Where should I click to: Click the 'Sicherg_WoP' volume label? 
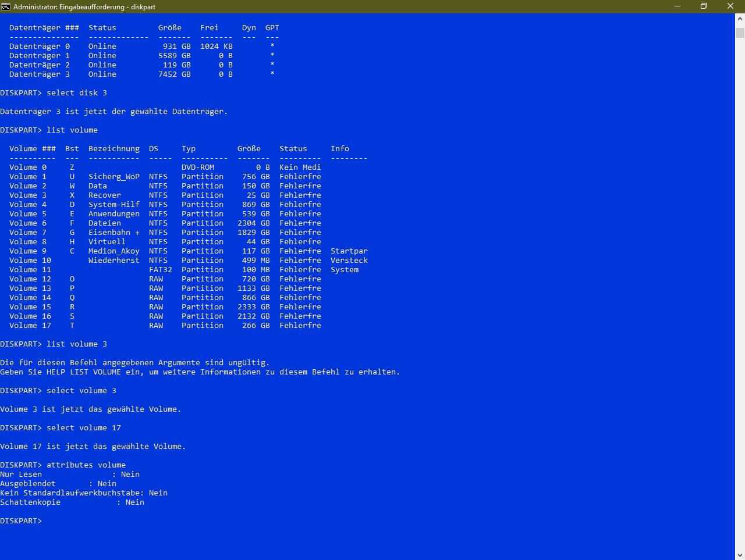[x=114, y=177]
